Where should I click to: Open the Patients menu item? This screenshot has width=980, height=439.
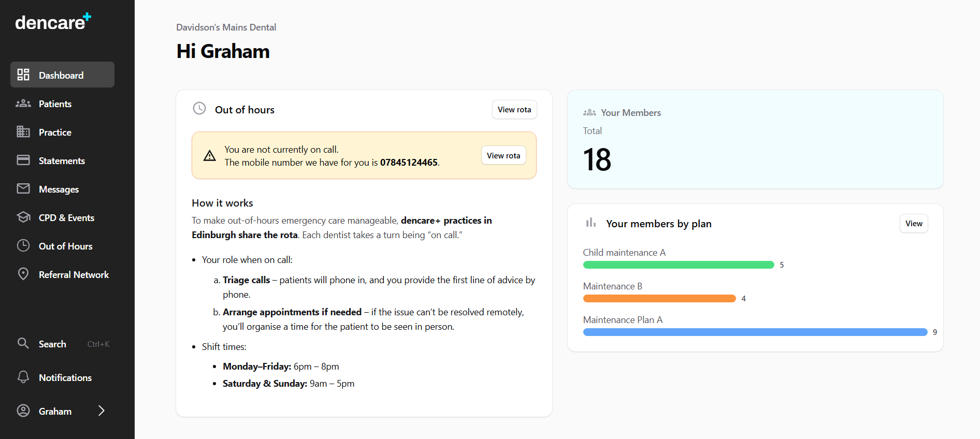(x=55, y=104)
